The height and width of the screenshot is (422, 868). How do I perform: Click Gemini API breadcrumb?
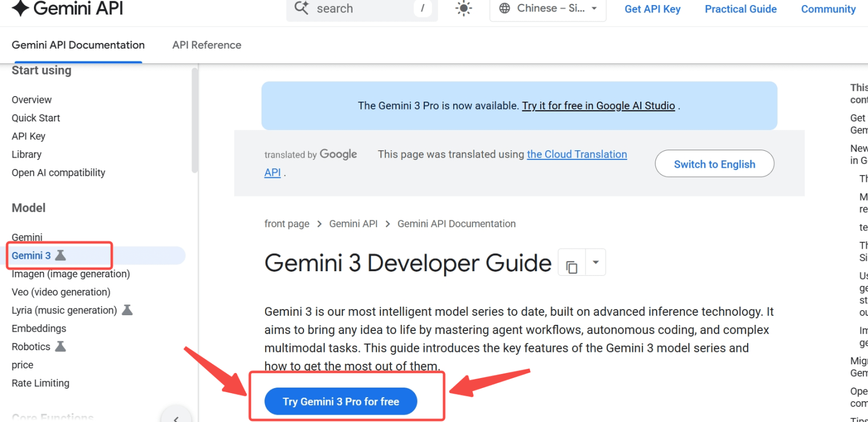(353, 224)
